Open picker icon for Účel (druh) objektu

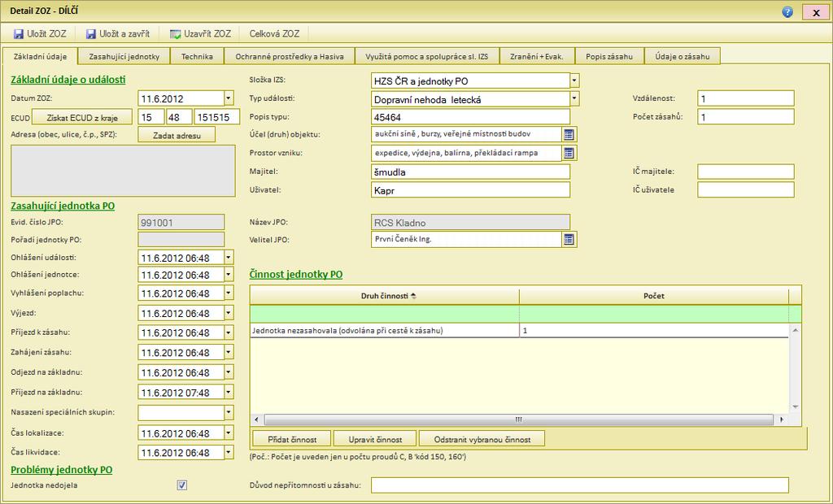tap(569, 135)
